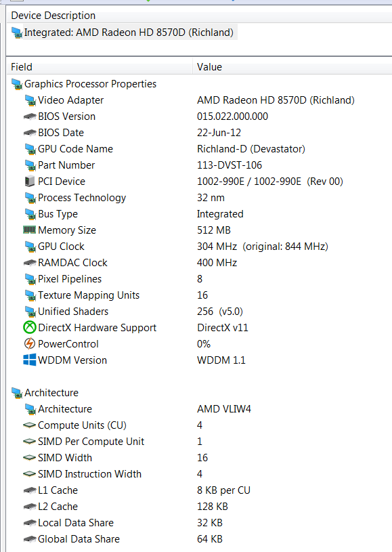Click the Integrated AMD Radeon device icon
The image size is (392, 552).
17,33
